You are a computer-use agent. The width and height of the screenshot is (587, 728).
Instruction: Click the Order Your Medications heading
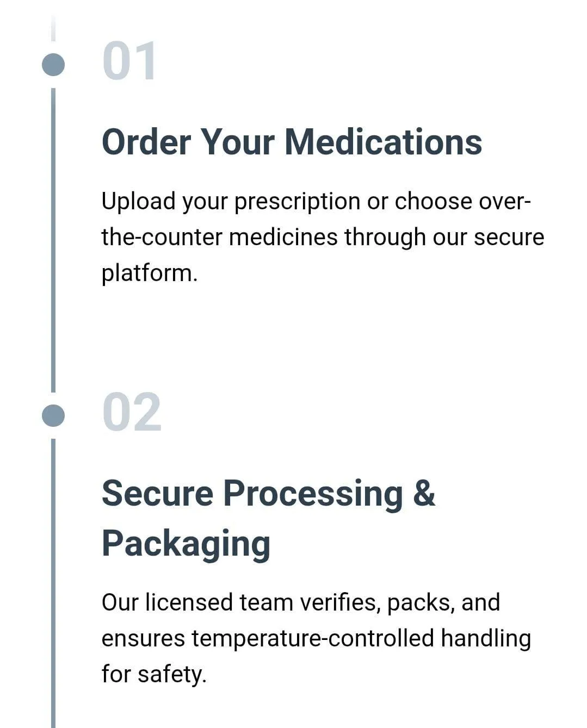point(292,142)
